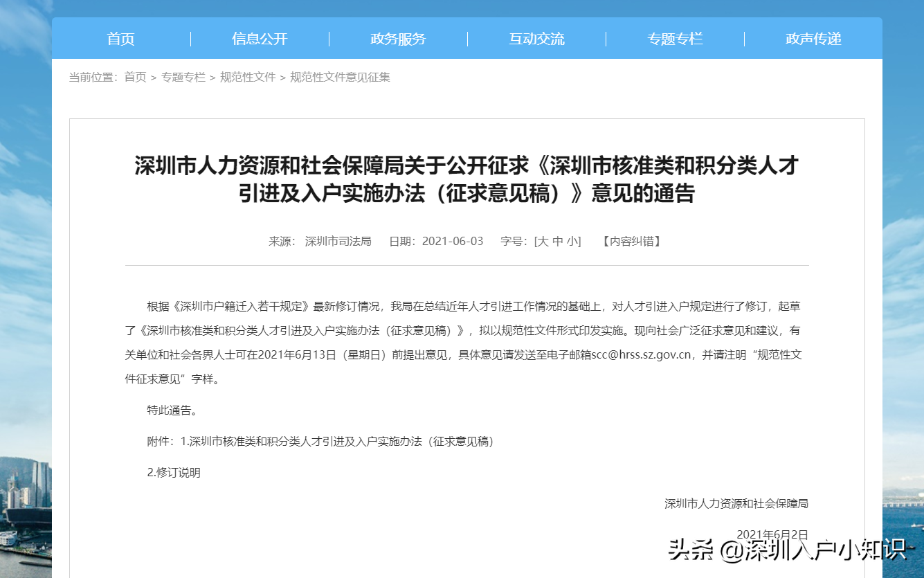Click the date 2021-06-03 text
The width and height of the screenshot is (924, 578).
click(x=453, y=241)
